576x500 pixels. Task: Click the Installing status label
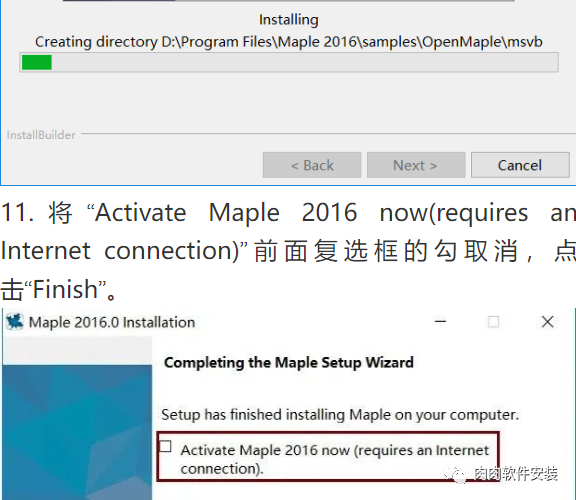pyautogui.click(x=289, y=19)
